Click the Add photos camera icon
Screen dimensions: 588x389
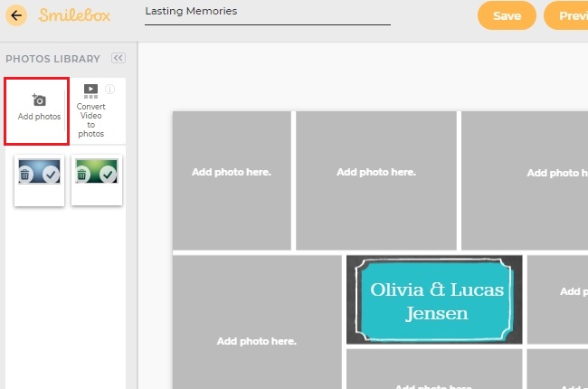pyautogui.click(x=39, y=100)
